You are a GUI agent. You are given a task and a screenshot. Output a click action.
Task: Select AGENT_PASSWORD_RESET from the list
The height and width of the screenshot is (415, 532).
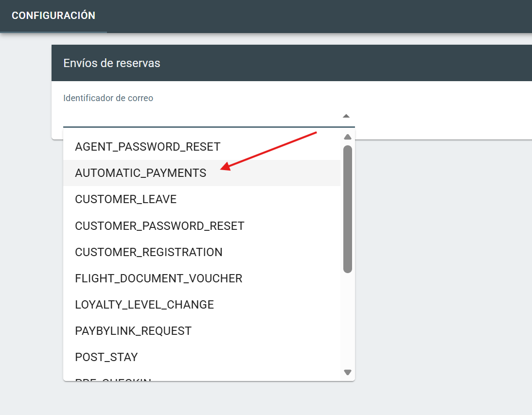(148, 146)
